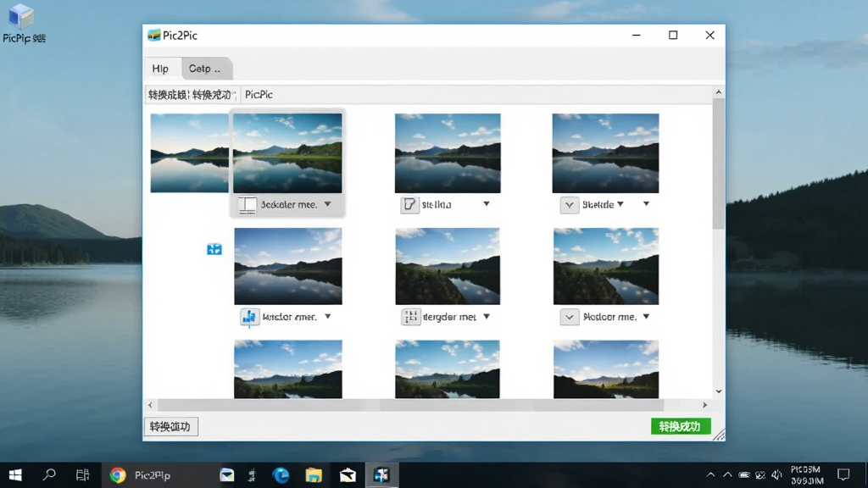The width and height of the screenshot is (868, 488).
Task: Click the taskbar clock
Action: coord(807,474)
